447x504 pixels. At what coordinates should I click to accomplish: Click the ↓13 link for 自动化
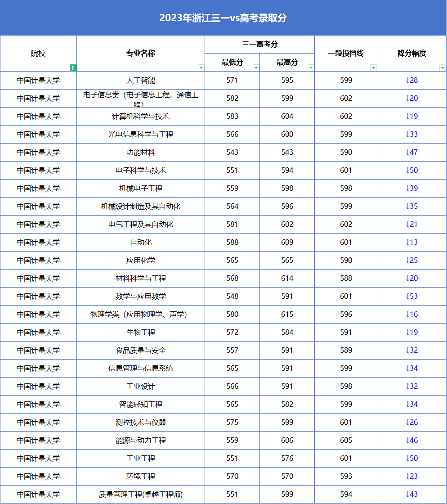point(411,242)
